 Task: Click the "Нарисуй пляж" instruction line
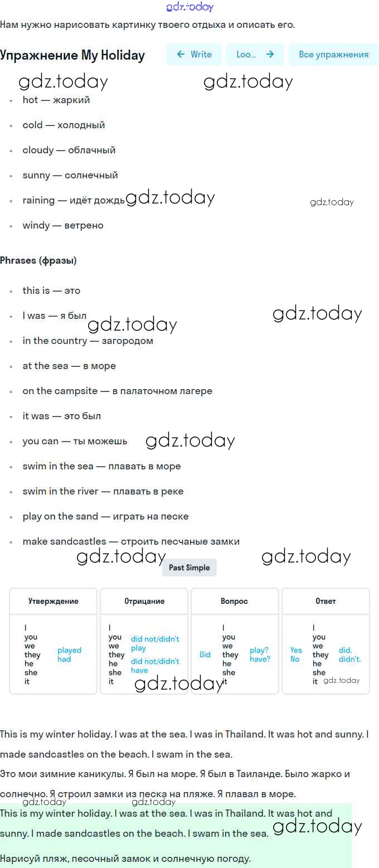[x=125, y=858]
